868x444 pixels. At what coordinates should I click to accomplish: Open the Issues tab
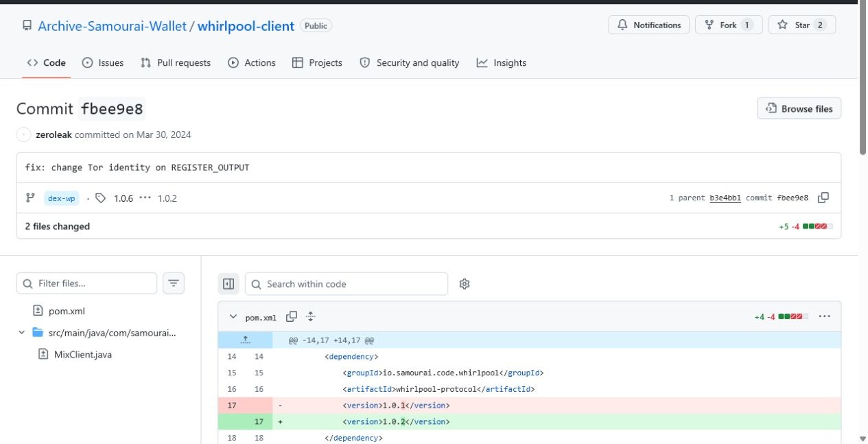click(103, 62)
